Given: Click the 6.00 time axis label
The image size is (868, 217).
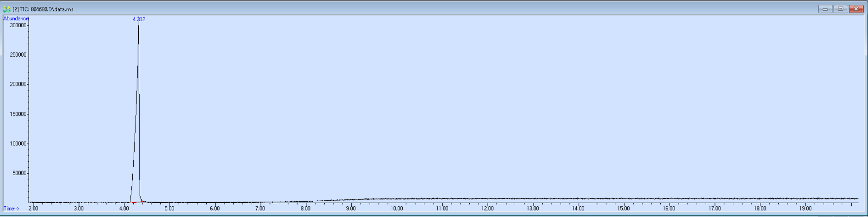Looking at the screenshot, I should click(215, 209).
